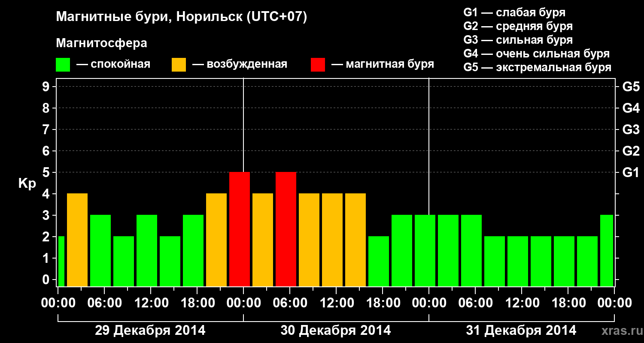The height and width of the screenshot is (343, 644).
Task: Click the red Kp 5 bar crossing midnight into 30 December
Action: pos(240,229)
